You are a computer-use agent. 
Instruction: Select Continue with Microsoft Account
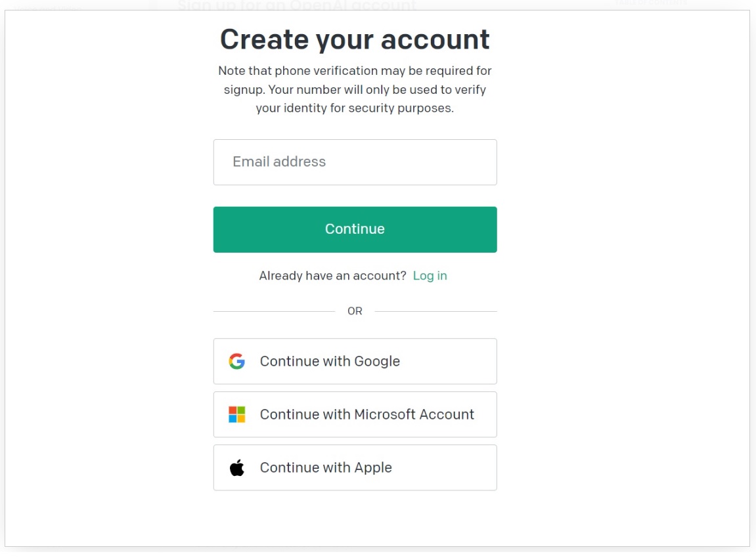click(355, 414)
